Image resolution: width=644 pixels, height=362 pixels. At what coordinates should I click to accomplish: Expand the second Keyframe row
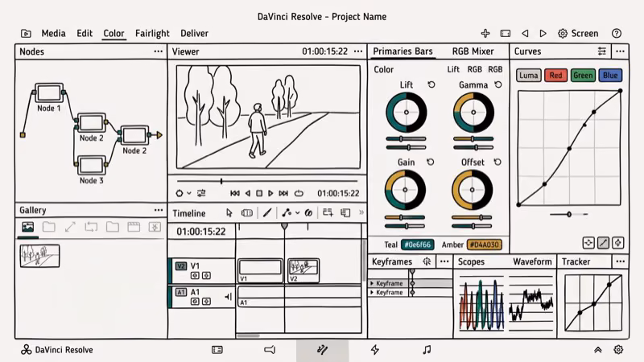tap(372, 292)
